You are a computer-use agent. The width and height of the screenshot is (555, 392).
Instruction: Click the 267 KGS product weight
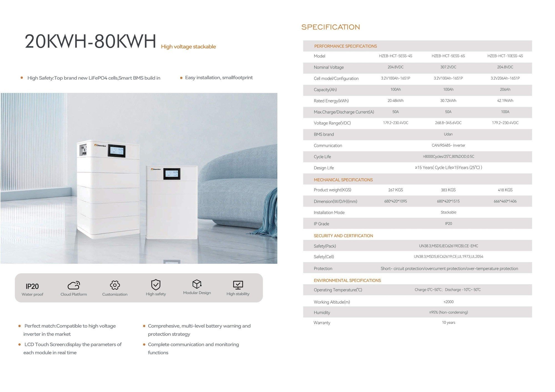(395, 190)
